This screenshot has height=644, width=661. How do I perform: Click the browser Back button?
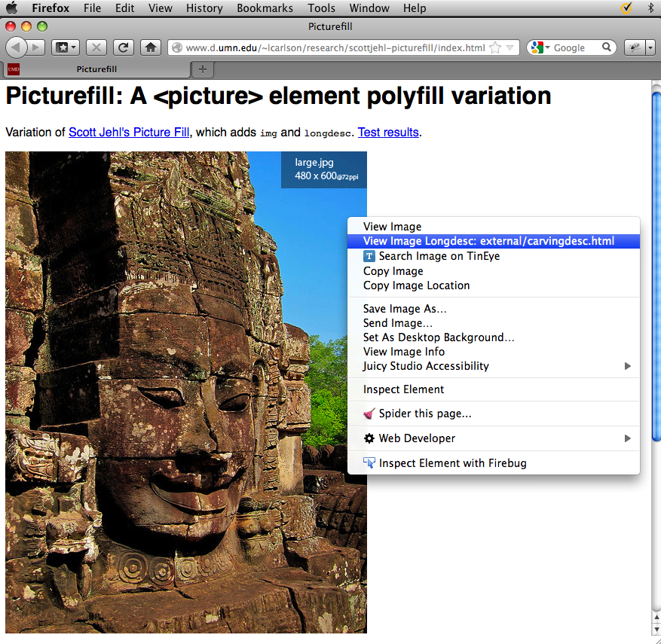pos(17,47)
